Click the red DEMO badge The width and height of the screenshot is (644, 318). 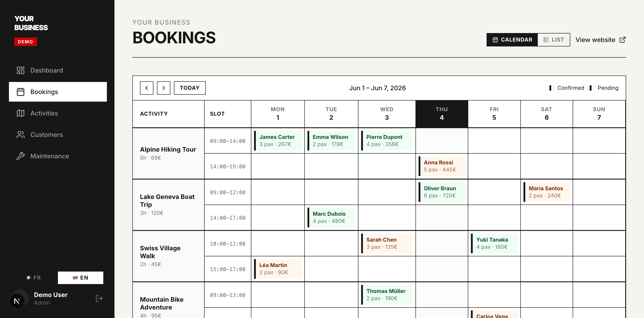click(25, 42)
